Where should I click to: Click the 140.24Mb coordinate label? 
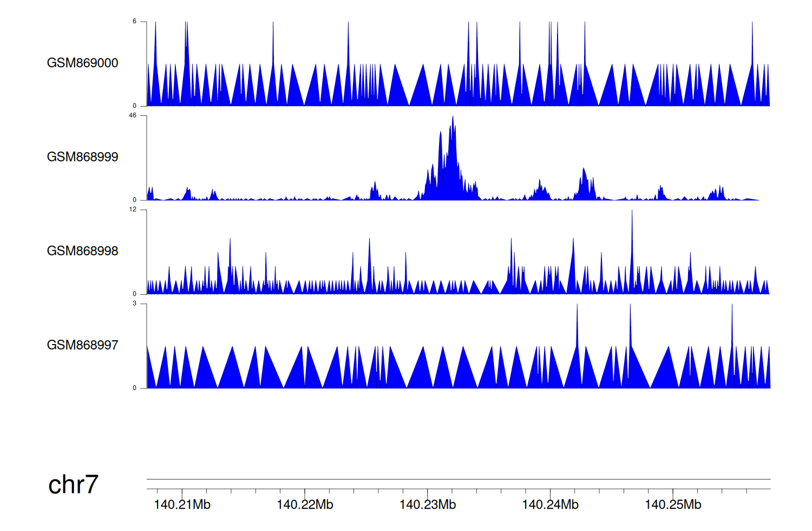coord(550,505)
